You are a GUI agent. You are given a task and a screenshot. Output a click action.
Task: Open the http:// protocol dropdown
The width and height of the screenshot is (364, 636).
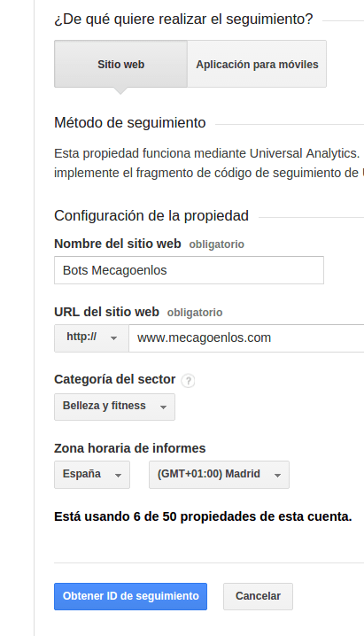[91, 338]
